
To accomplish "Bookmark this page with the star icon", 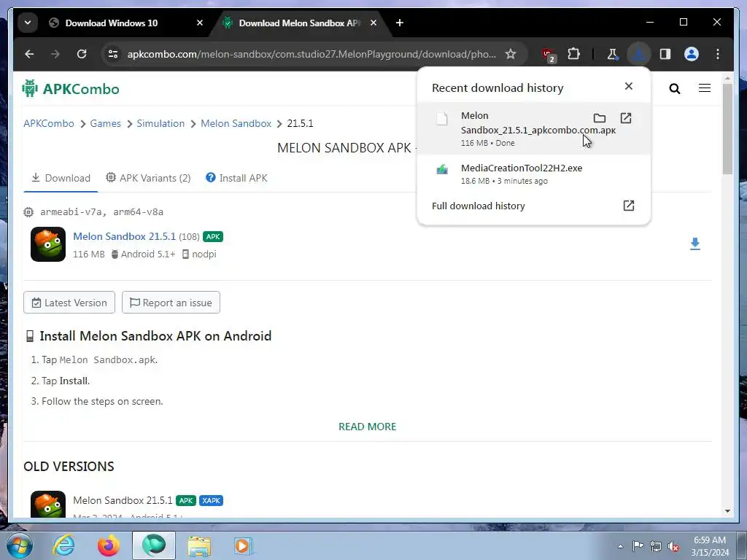I will 511,54.
